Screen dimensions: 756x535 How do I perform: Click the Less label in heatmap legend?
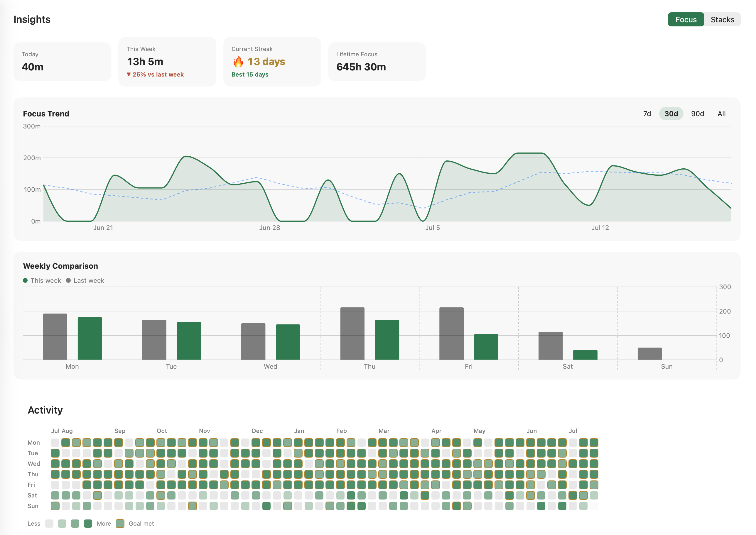34,524
